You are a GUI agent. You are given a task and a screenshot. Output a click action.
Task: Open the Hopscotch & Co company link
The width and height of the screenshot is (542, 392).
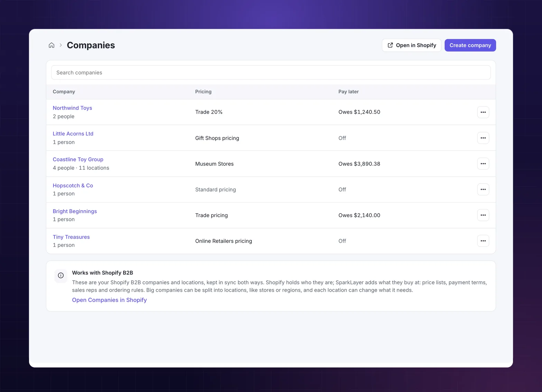click(x=73, y=185)
